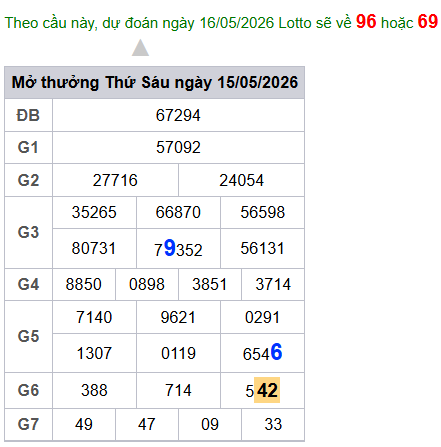This screenshot has width=441, height=447.
Task: Click the G3 row label
Action: (x=28, y=232)
